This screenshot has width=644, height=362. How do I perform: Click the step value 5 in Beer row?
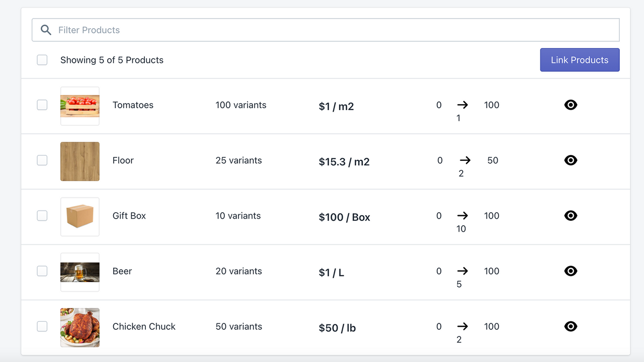pos(459,284)
